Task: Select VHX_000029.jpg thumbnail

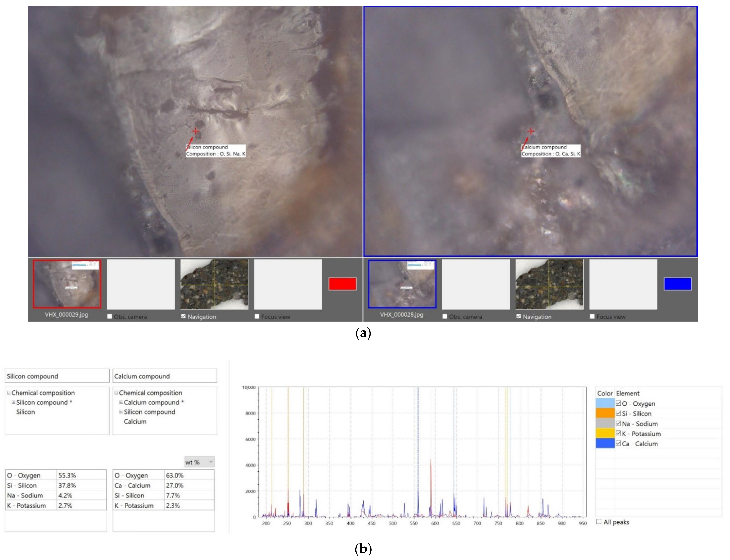Action: coord(67,284)
